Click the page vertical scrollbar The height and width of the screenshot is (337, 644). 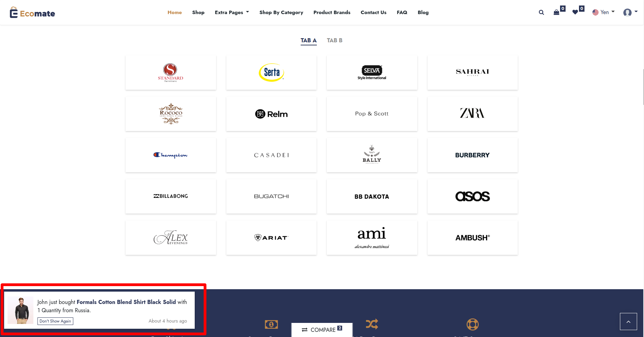coord(643,87)
